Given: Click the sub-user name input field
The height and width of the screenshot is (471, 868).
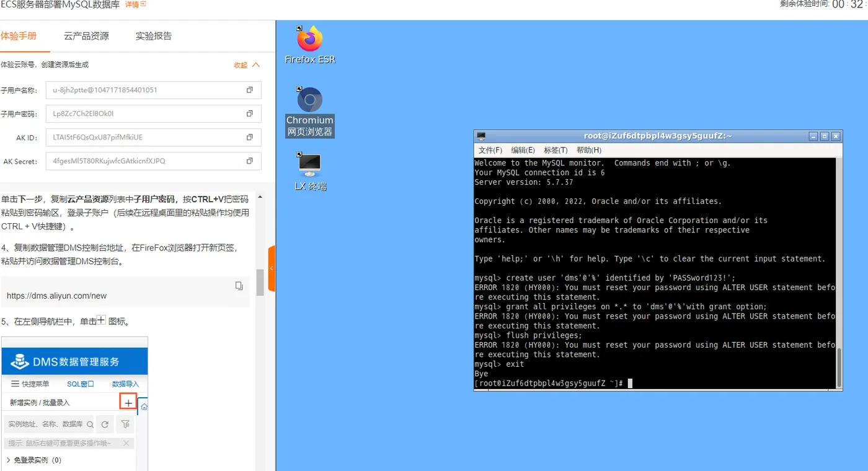Looking at the screenshot, I should coord(153,90).
